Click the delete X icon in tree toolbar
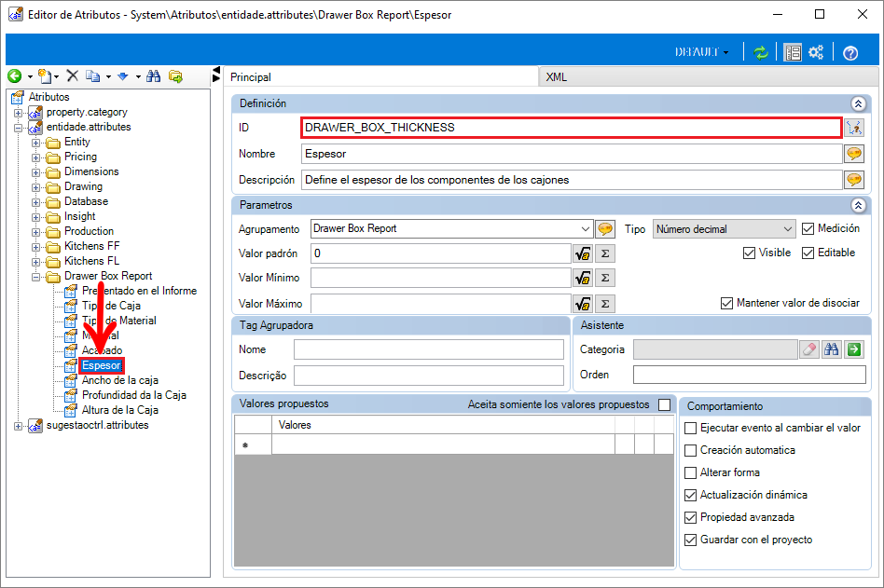The image size is (884, 588). pyautogui.click(x=72, y=75)
